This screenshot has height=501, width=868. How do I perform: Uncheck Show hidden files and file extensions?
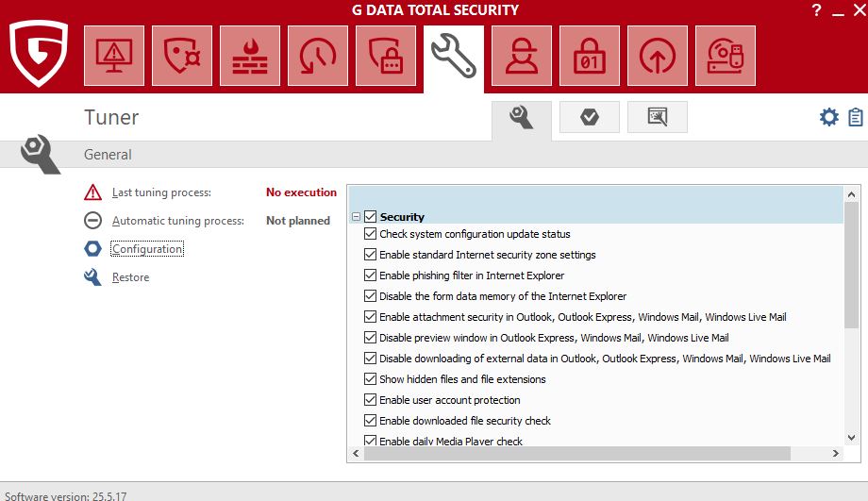coord(371,378)
